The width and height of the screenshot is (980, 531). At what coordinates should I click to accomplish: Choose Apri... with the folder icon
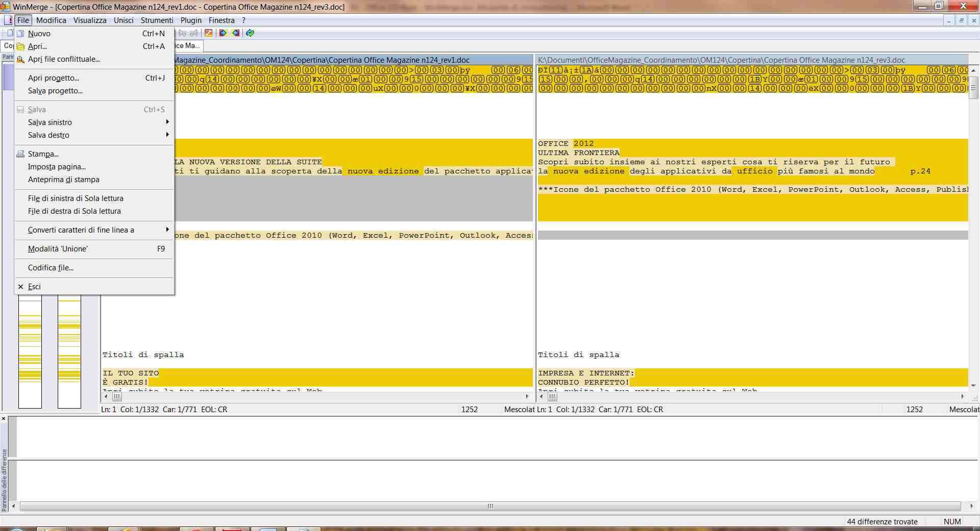[x=37, y=46]
